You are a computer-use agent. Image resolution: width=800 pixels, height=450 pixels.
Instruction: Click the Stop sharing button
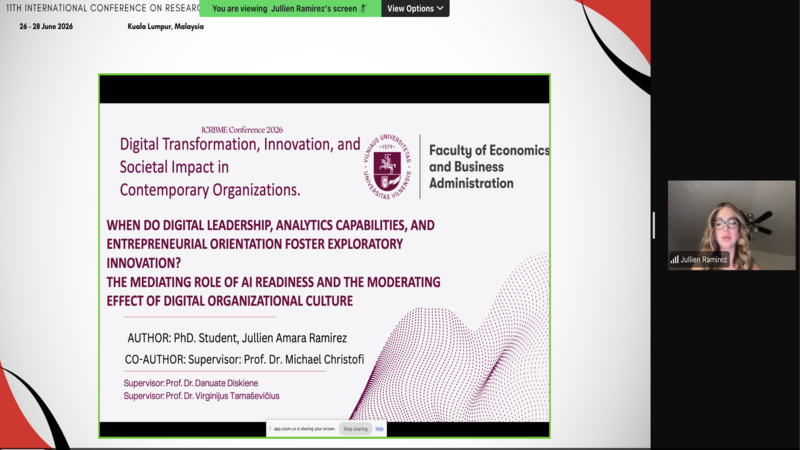(x=355, y=429)
